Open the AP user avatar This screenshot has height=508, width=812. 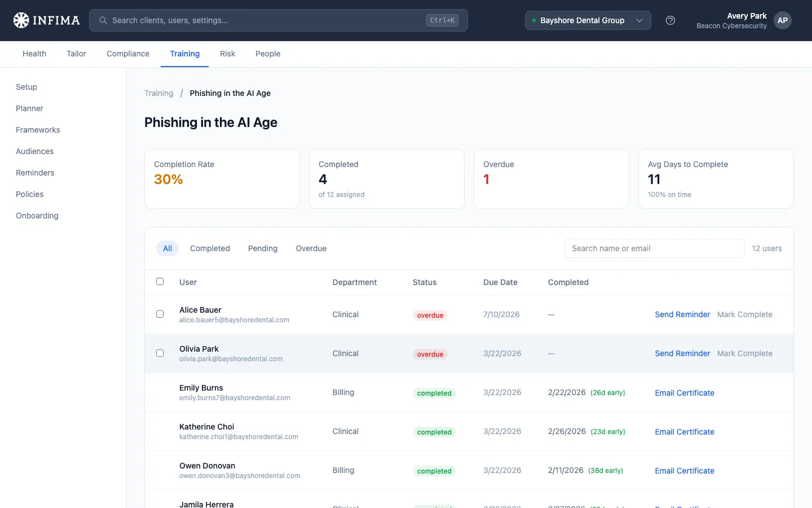[783, 20]
